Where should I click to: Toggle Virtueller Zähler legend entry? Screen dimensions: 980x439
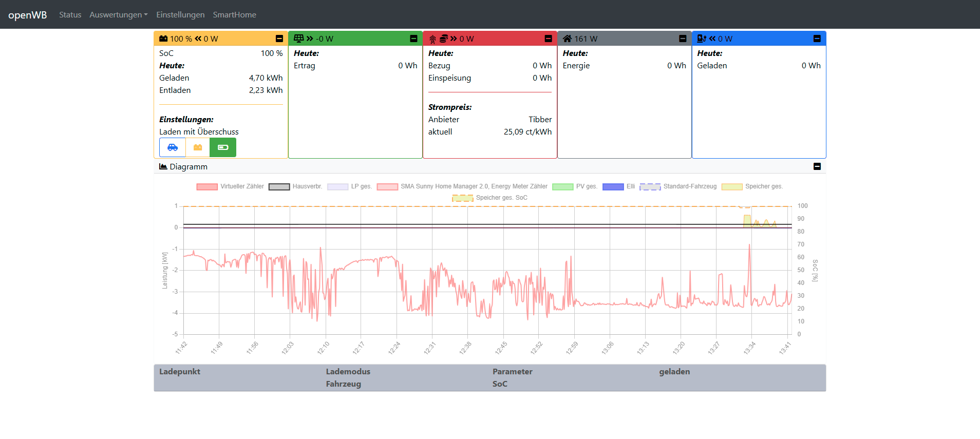(x=230, y=186)
